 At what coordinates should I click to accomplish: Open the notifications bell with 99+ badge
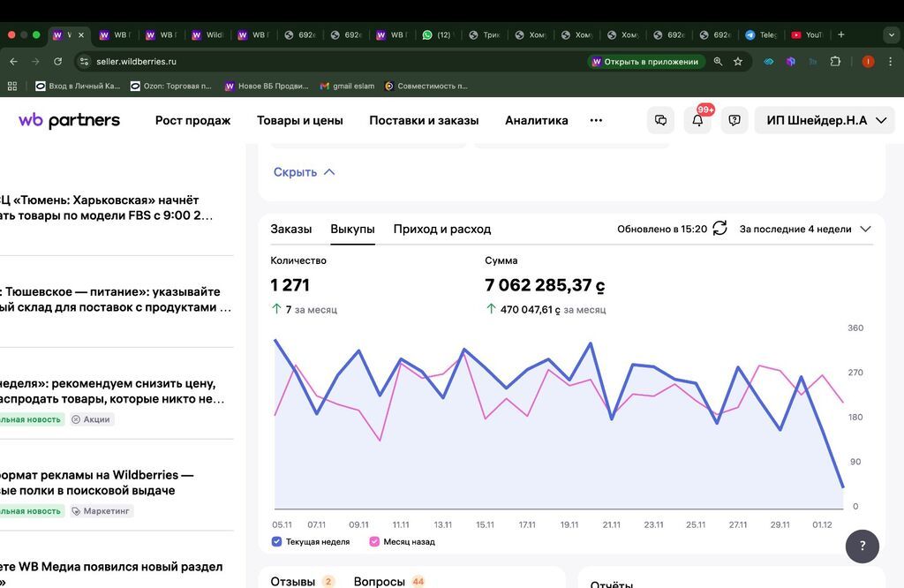[x=697, y=120]
